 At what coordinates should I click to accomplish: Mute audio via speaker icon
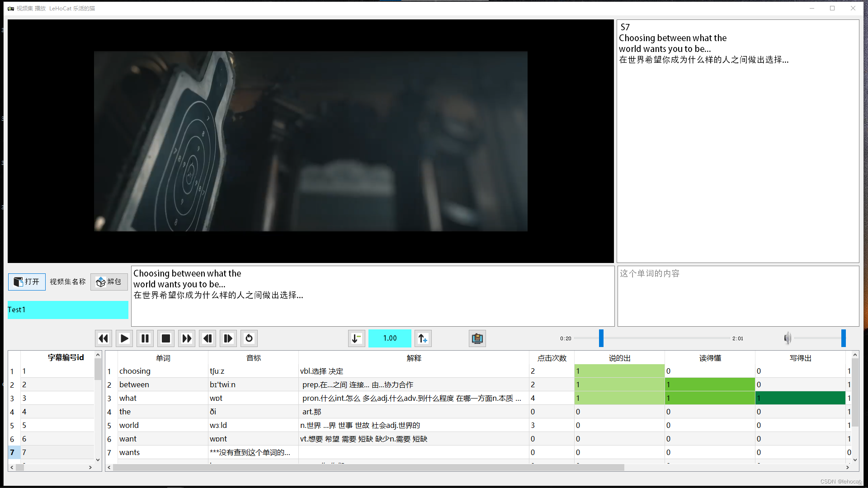[x=788, y=338]
